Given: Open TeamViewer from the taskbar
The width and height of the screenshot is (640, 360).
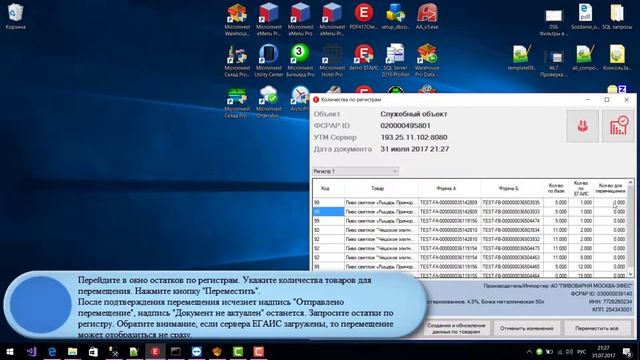Looking at the screenshot, I should point(196,351).
